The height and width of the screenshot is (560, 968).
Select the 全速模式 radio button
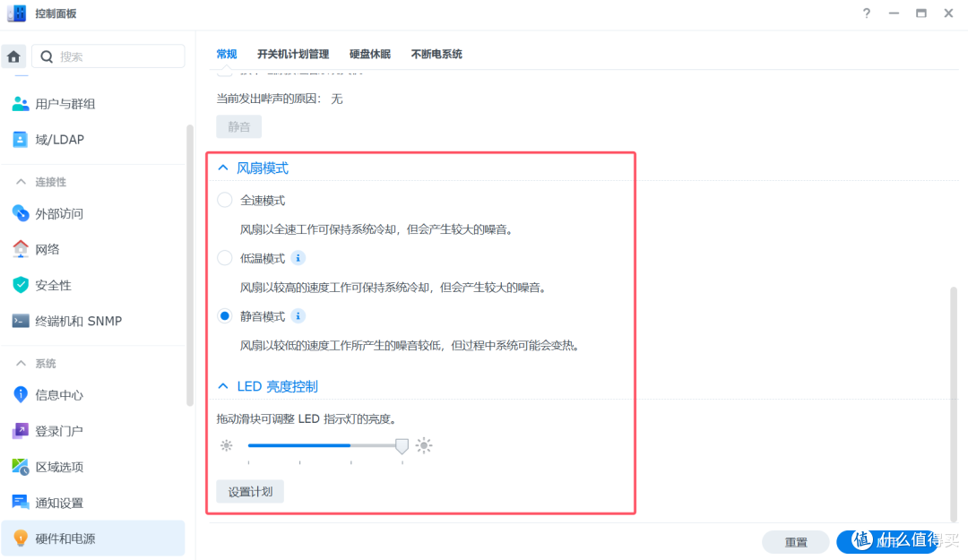coord(224,199)
